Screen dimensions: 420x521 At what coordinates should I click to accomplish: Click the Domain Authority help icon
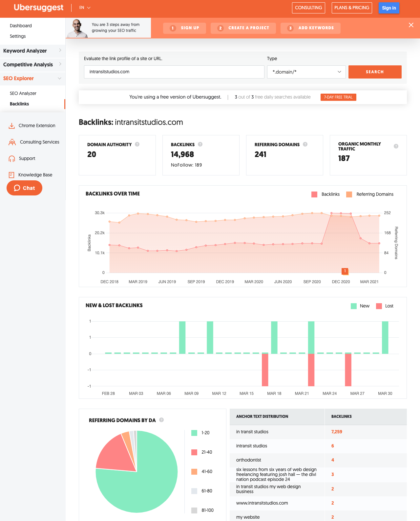point(137,144)
